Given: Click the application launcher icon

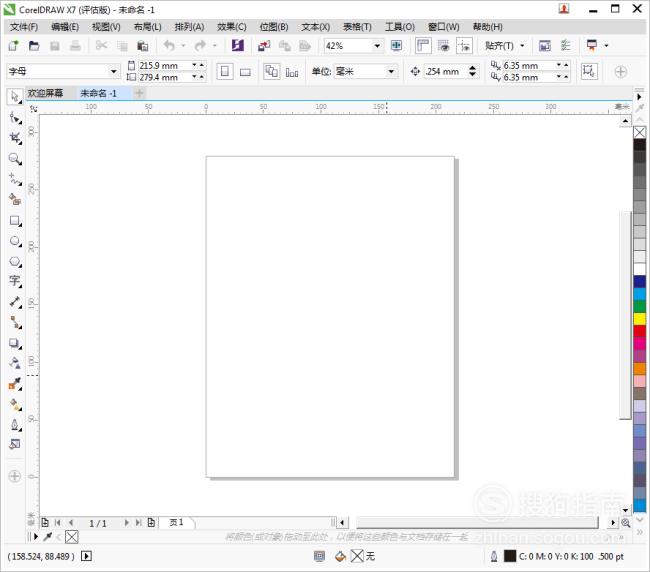Looking at the screenshot, I should [592, 46].
